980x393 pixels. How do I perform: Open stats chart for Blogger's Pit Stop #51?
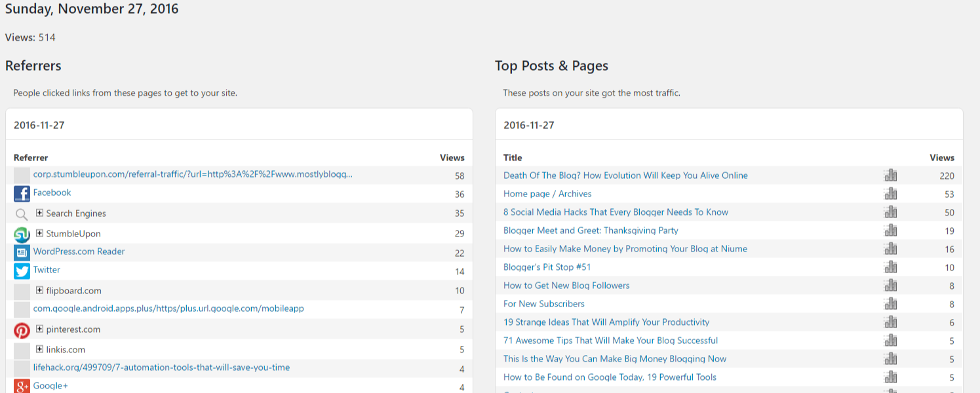click(890, 267)
